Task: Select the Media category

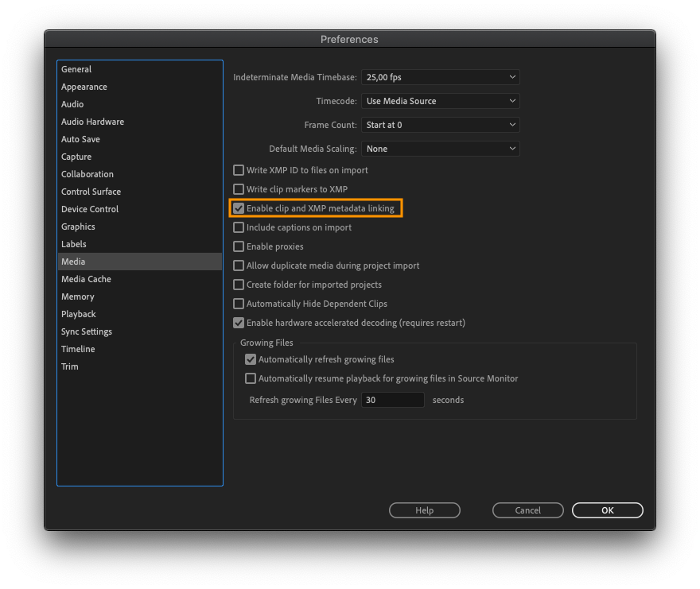Action: click(x=140, y=262)
